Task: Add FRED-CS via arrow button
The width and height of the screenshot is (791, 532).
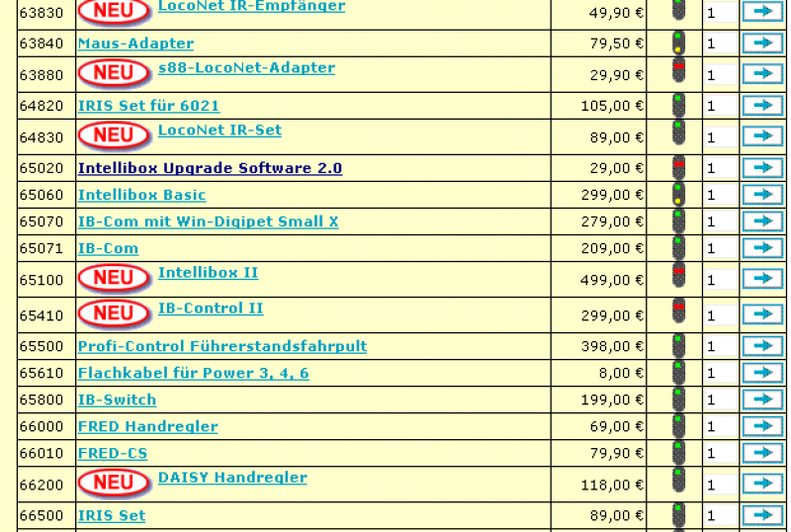Action: tap(762, 453)
